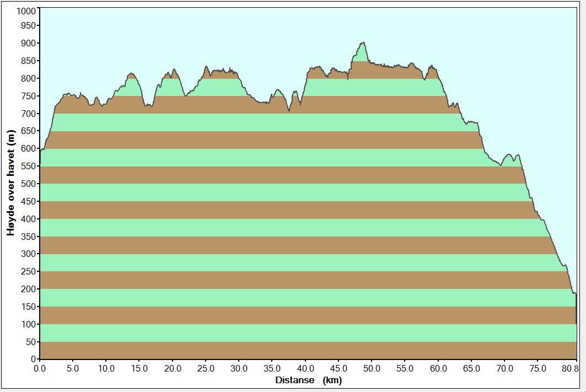Image resolution: width=586 pixels, height=392 pixels.
Task: Click the "Høyde over havet (m)" y-axis title
Action: (x=10, y=182)
